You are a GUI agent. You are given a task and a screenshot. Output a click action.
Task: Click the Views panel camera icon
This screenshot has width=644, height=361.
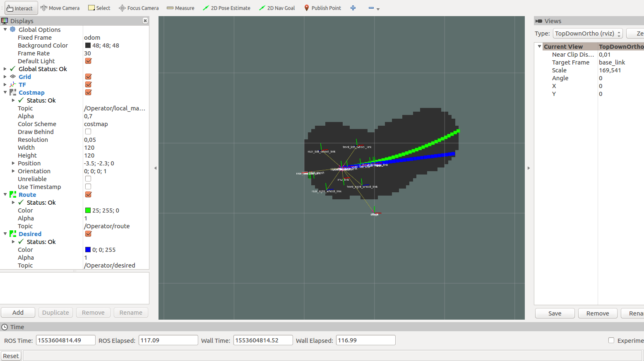pos(539,21)
